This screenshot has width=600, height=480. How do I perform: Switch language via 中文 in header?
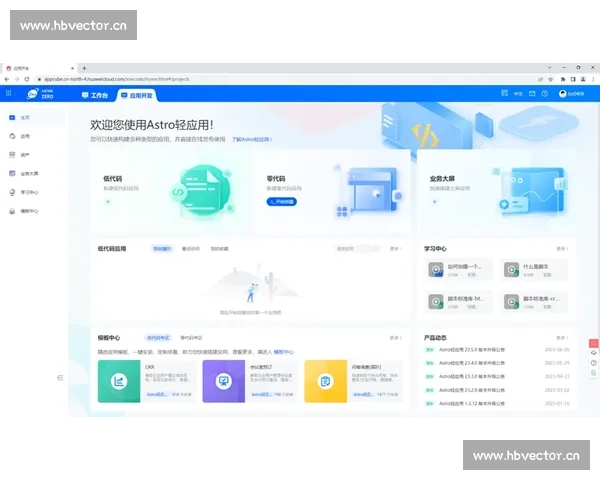pyautogui.click(x=518, y=94)
